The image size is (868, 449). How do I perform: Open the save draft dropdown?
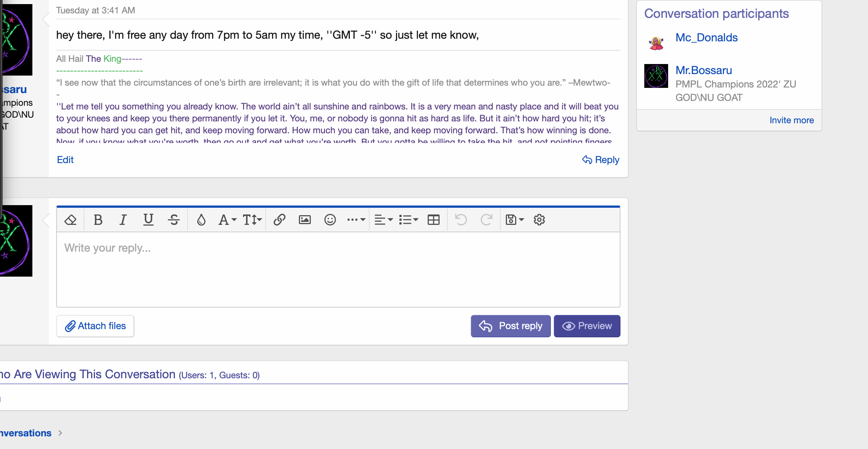pyautogui.click(x=515, y=220)
